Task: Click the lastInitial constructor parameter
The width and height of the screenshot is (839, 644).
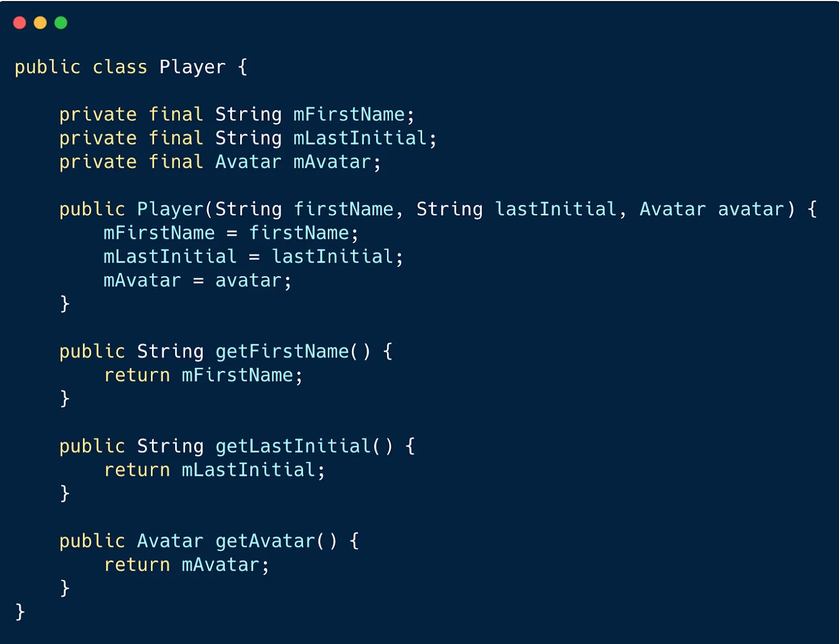Action: (x=556, y=209)
